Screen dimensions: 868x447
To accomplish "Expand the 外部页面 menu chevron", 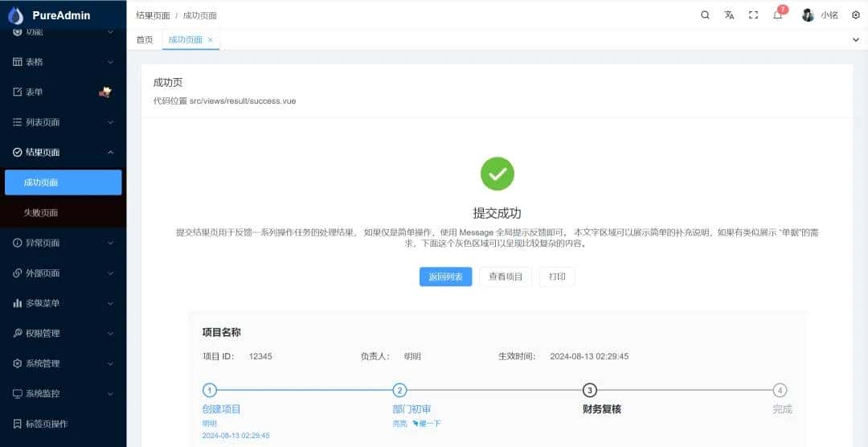I will [x=110, y=273].
